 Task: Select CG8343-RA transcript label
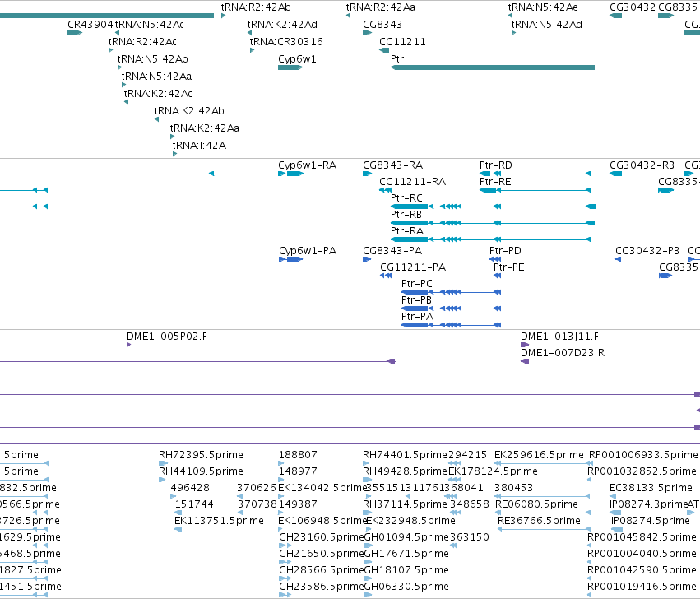pyautogui.click(x=393, y=165)
